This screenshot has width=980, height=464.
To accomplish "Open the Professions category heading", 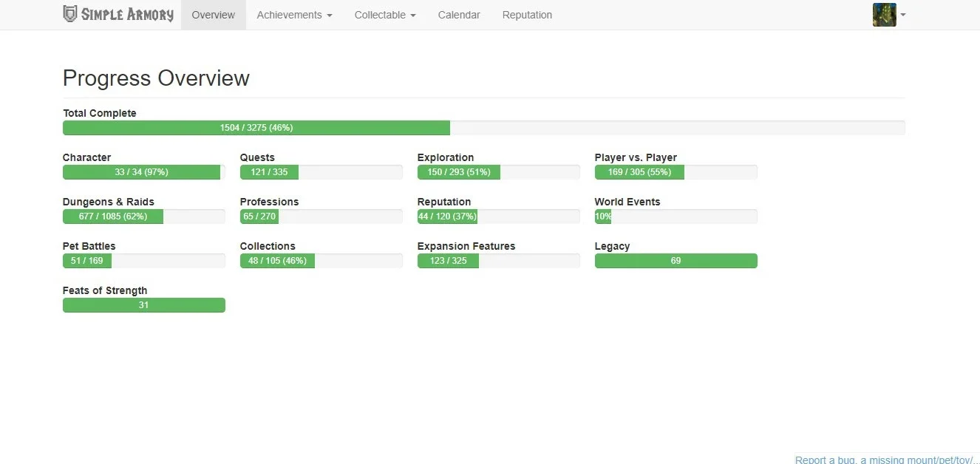I will pos(270,202).
